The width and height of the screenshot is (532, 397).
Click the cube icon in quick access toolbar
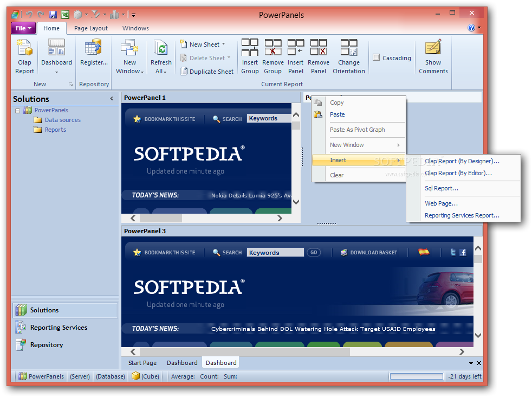78,15
